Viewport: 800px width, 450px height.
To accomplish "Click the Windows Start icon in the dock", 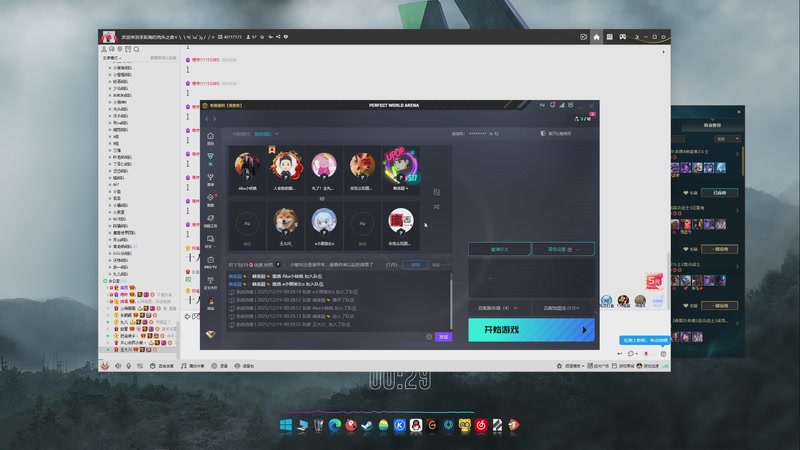I will [286, 425].
